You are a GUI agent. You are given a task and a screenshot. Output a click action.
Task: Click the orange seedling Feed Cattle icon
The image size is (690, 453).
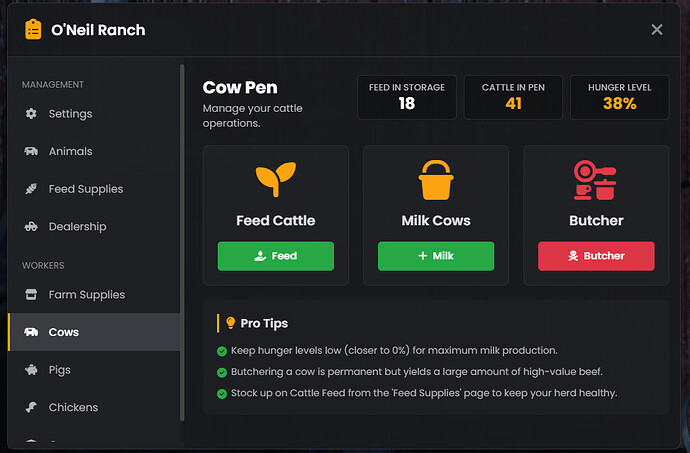coord(275,180)
